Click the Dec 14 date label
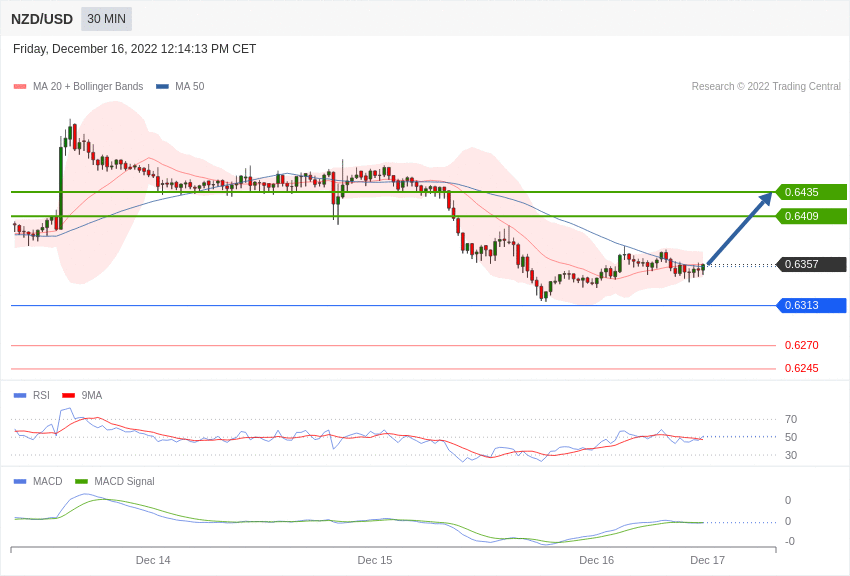Screen dimensions: 850x576 point(153,560)
